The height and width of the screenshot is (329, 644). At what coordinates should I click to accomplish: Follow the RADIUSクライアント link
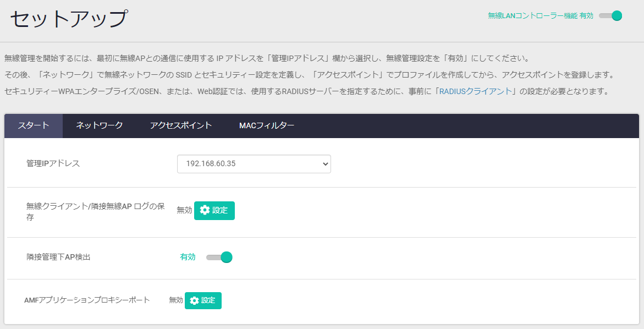point(475,91)
